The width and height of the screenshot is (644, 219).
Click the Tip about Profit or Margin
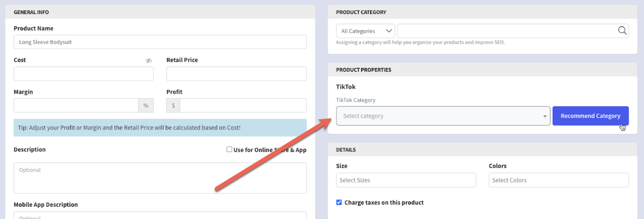point(160,128)
